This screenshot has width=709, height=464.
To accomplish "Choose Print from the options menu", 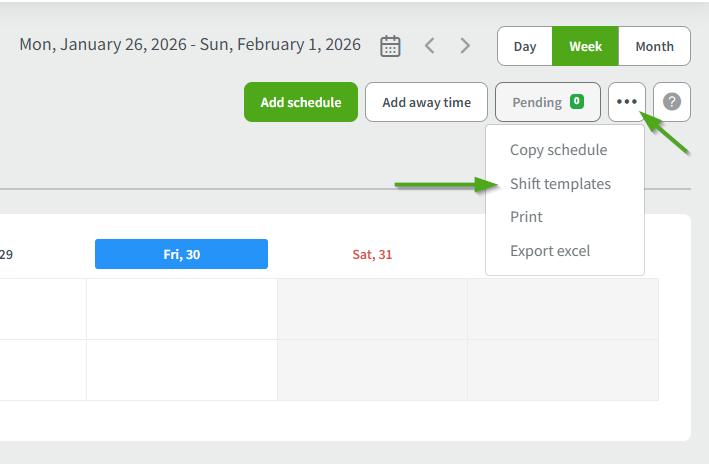I will [x=526, y=217].
